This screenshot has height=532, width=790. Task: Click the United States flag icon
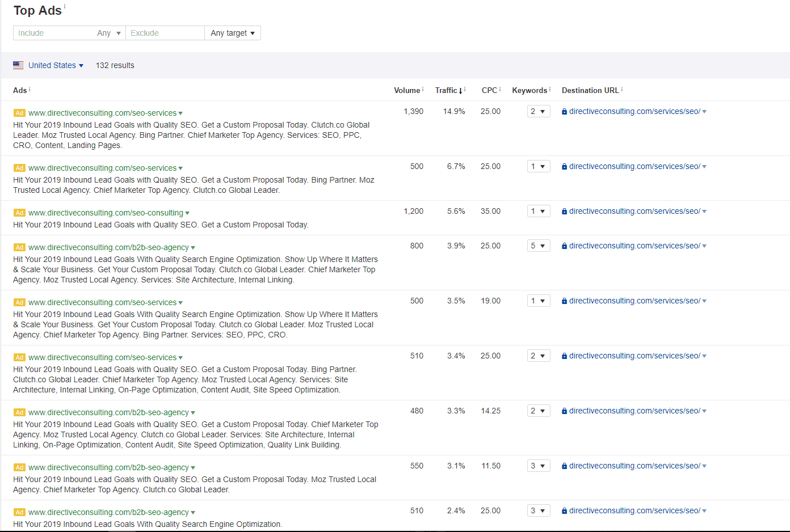click(18, 65)
